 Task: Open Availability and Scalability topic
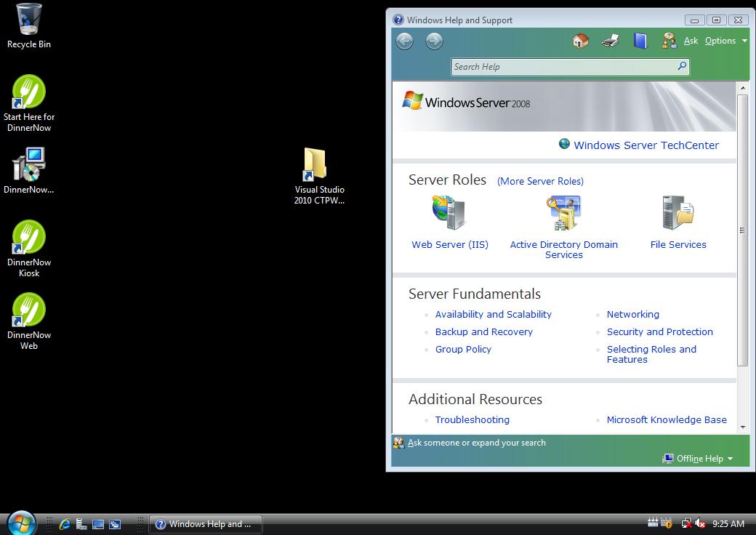click(494, 314)
